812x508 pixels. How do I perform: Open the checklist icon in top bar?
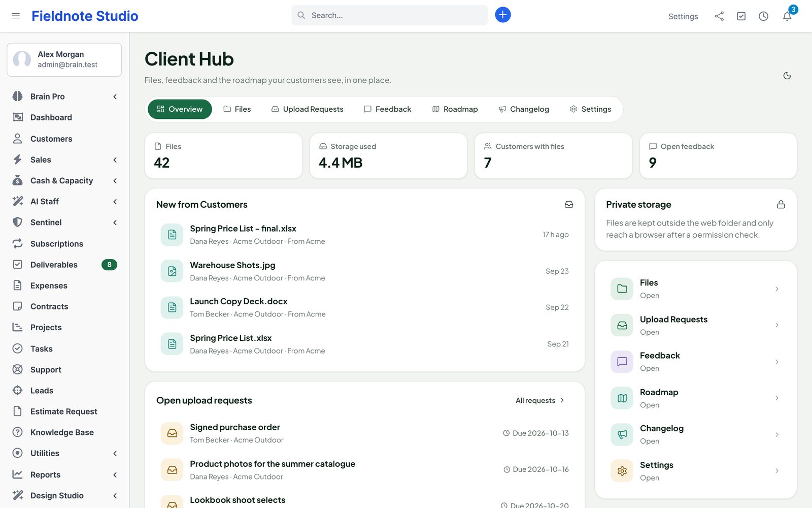pos(741,16)
